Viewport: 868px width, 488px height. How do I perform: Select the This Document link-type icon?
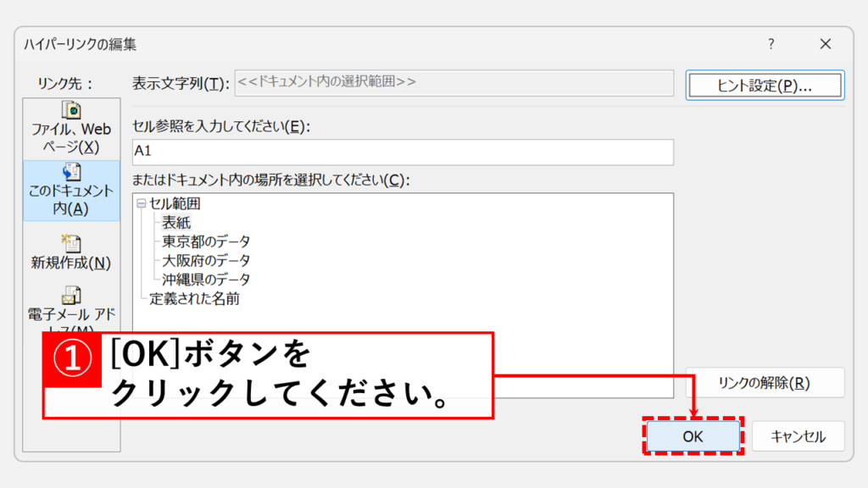71,172
